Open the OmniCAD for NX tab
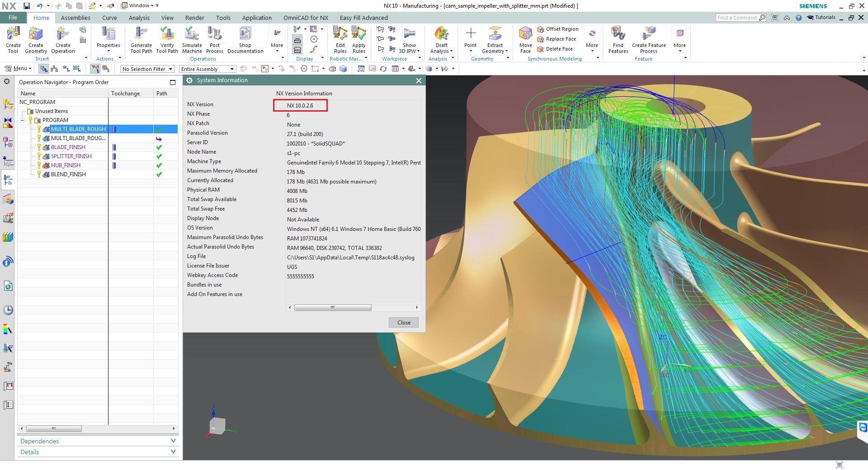Screen dimensions: 868x470 tap(306, 18)
